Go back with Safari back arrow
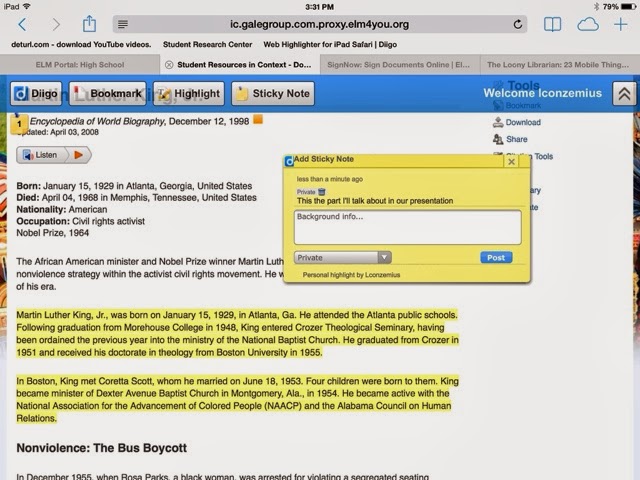This screenshot has height=480, width=640. pos(22,24)
